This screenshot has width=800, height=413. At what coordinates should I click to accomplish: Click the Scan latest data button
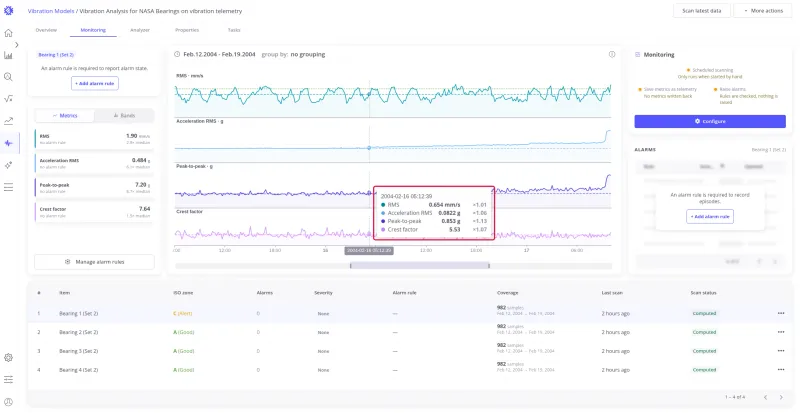(702, 11)
